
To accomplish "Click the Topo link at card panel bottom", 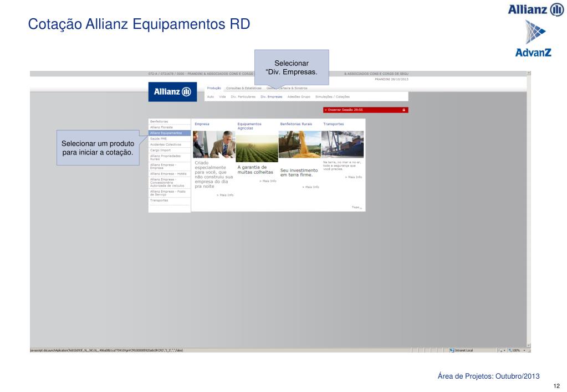I will [x=356, y=208].
